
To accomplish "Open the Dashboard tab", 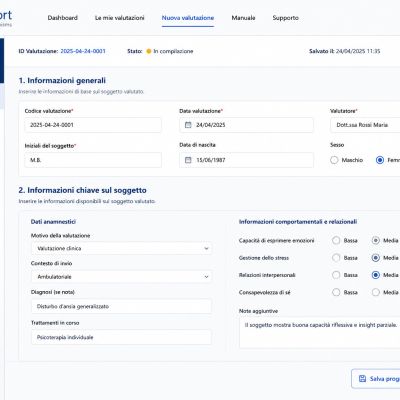I will [x=63, y=18].
